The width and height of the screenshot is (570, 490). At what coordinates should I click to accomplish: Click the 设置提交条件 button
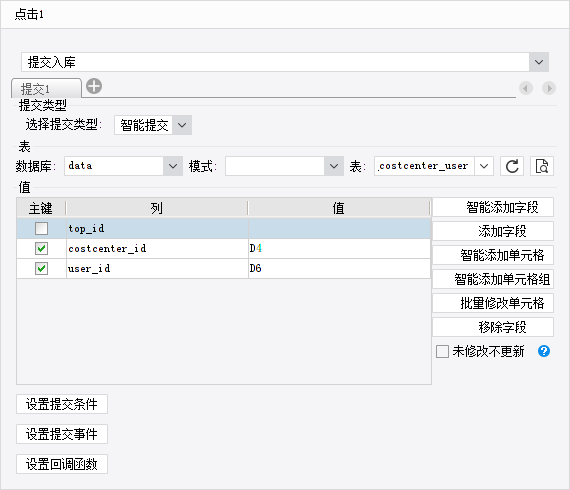[62, 404]
